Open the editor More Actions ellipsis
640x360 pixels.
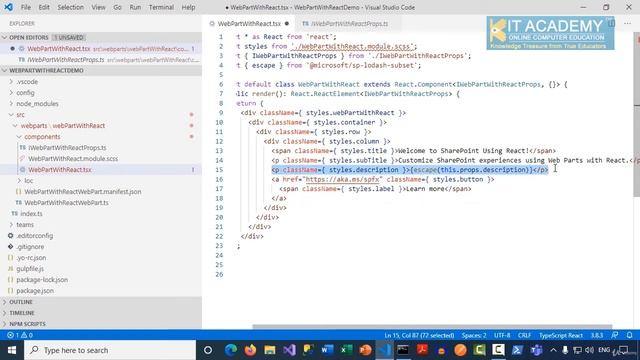627,23
